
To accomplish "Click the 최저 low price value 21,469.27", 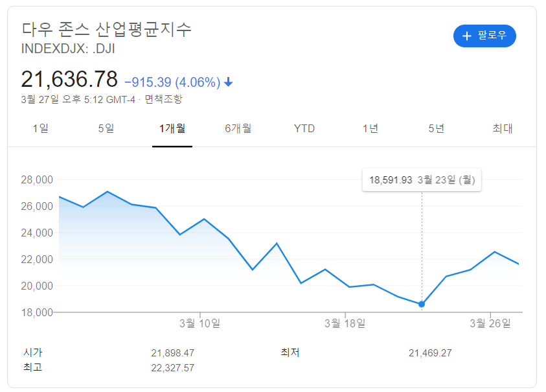I will click(429, 352).
